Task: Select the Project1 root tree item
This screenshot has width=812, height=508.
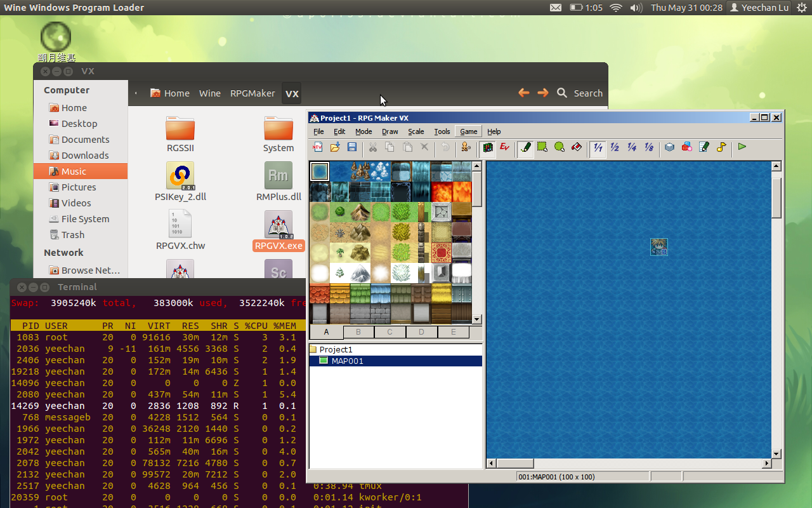Action: click(336, 349)
